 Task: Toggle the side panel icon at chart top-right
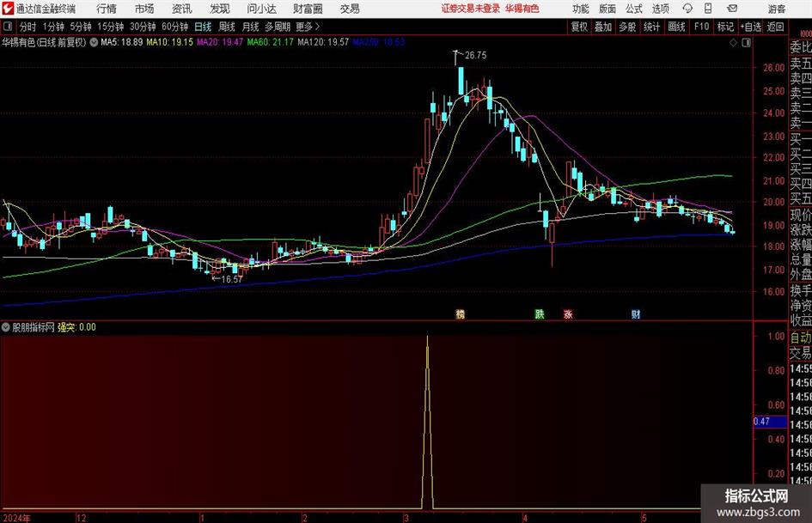click(746, 43)
